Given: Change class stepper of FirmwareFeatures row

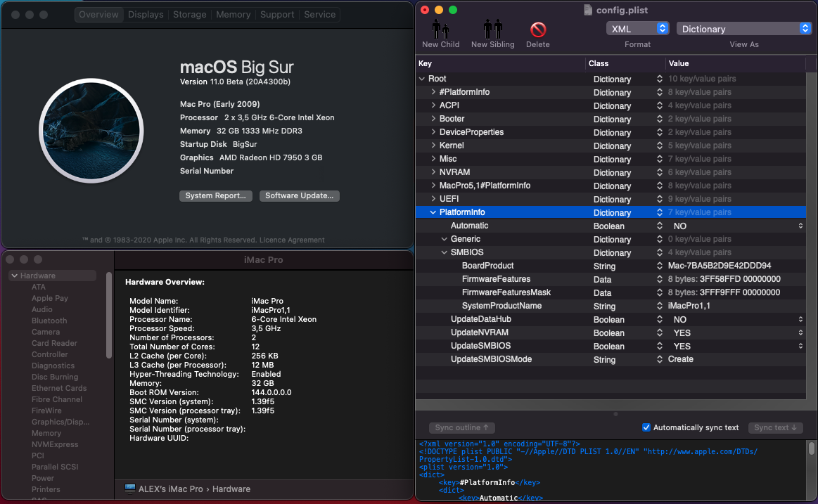Looking at the screenshot, I should [x=660, y=279].
